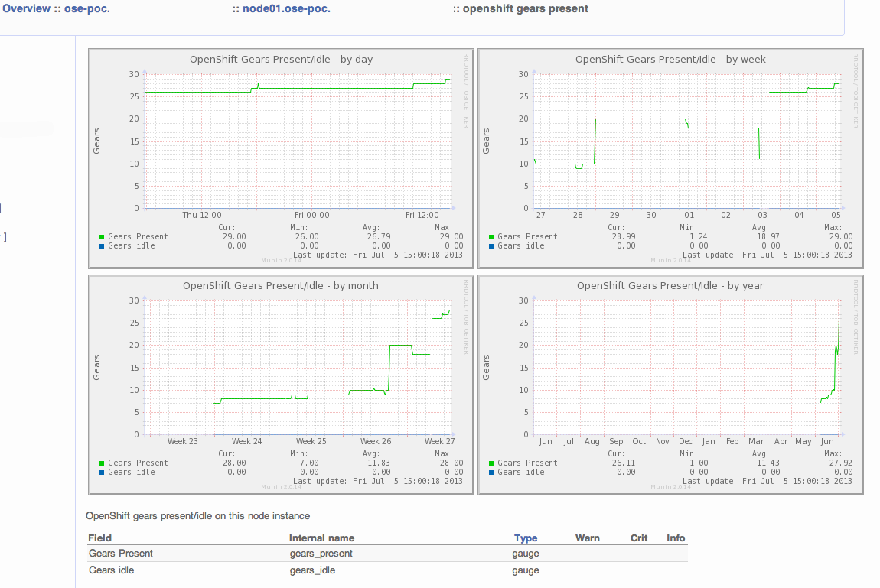Click the description 'OpenShift gears present/idle on this node instance'

click(197, 515)
